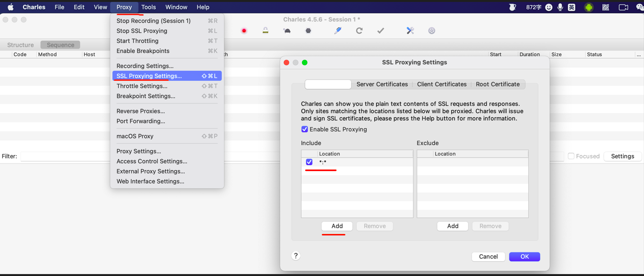Click Cancel in SSL Proxying Settings

pos(488,257)
